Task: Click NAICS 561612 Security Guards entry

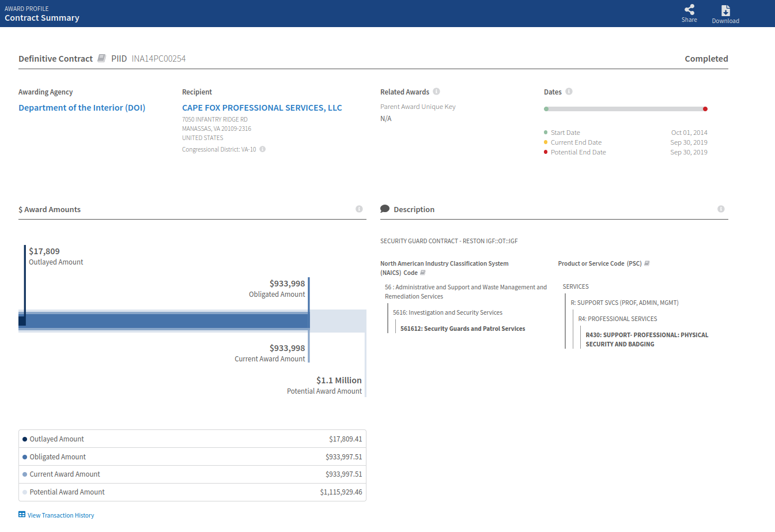Action: tap(463, 329)
